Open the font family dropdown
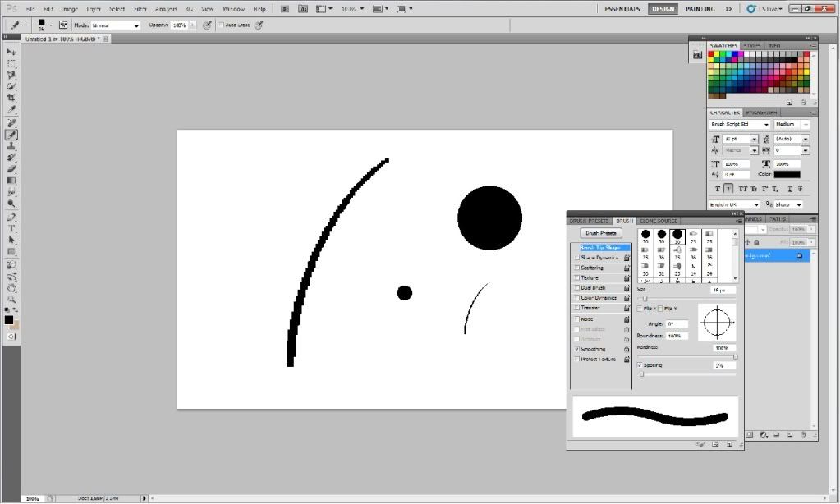Image resolution: width=840 pixels, height=504 pixels. [740, 124]
